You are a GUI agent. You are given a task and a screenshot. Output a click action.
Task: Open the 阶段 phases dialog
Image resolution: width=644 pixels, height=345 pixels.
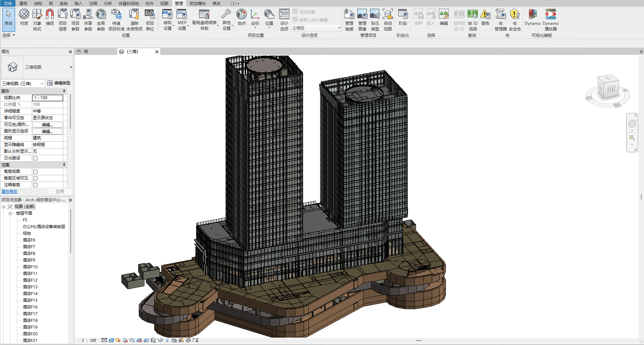click(x=403, y=17)
